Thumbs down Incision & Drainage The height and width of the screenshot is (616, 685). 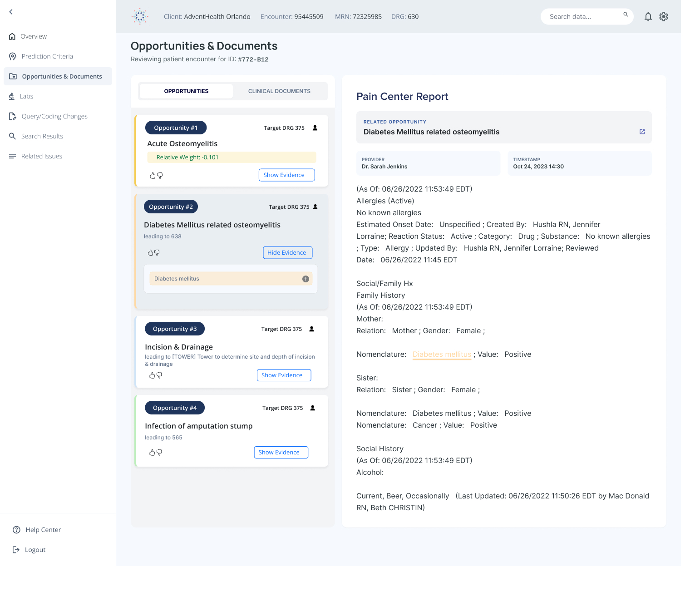159,375
